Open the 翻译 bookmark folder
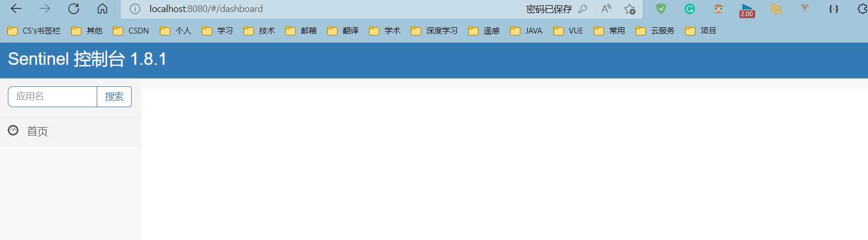 tap(343, 31)
